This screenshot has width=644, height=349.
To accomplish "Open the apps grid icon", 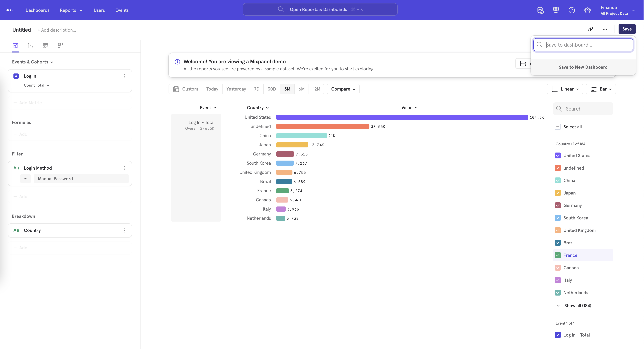I will (x=556, y=10).
